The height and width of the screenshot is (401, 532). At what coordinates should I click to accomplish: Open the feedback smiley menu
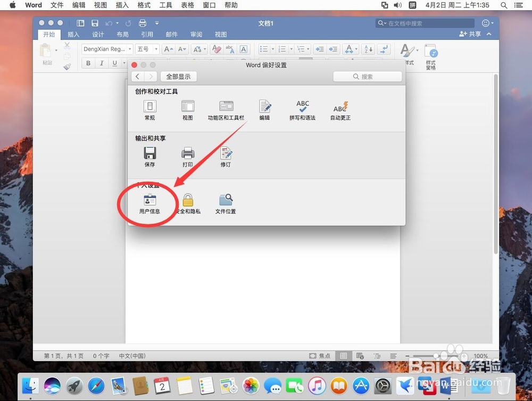click(x=487, y=23)
